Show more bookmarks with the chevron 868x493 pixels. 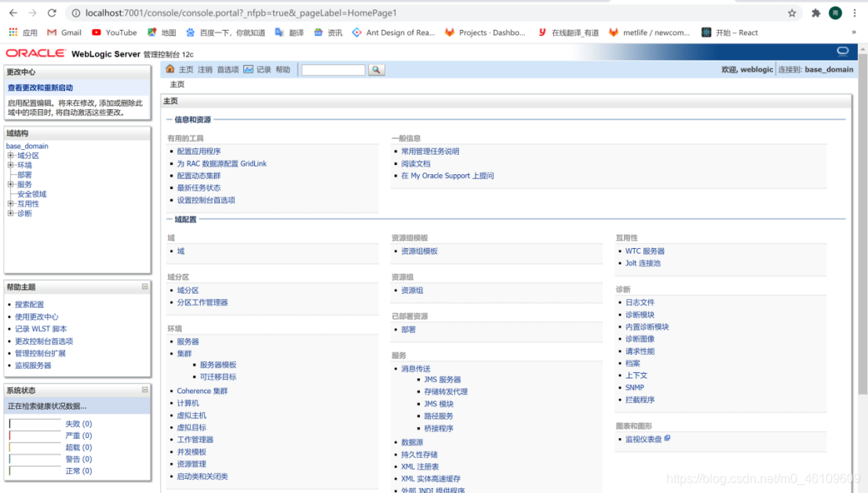coord(854,33)
